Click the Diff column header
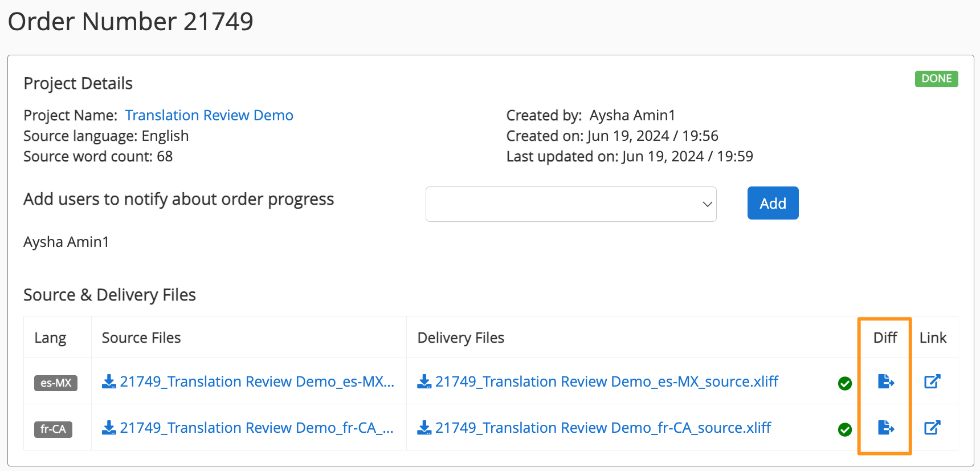The image size is (980, 471). 885,338
